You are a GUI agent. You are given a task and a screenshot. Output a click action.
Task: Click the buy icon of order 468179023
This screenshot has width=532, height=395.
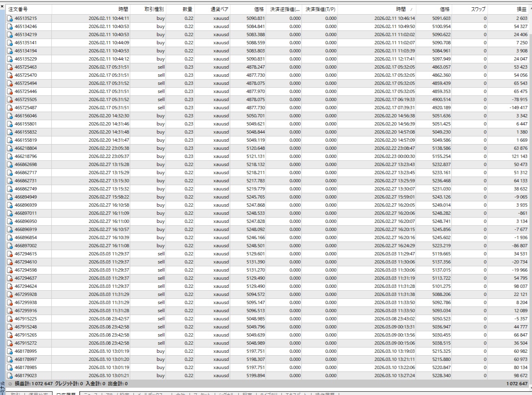pyautogui.click(x=10, y=376)
